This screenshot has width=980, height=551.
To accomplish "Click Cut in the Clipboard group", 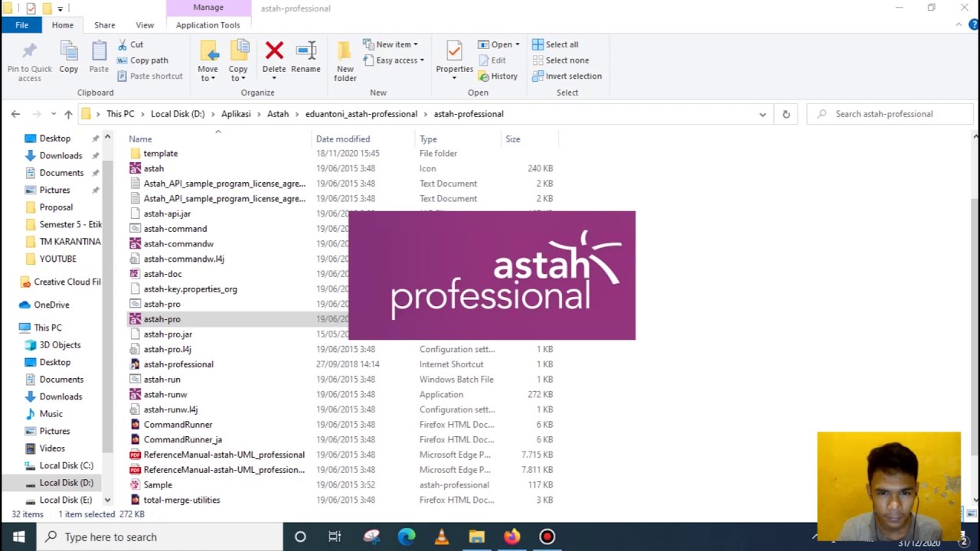I will 130,44.
